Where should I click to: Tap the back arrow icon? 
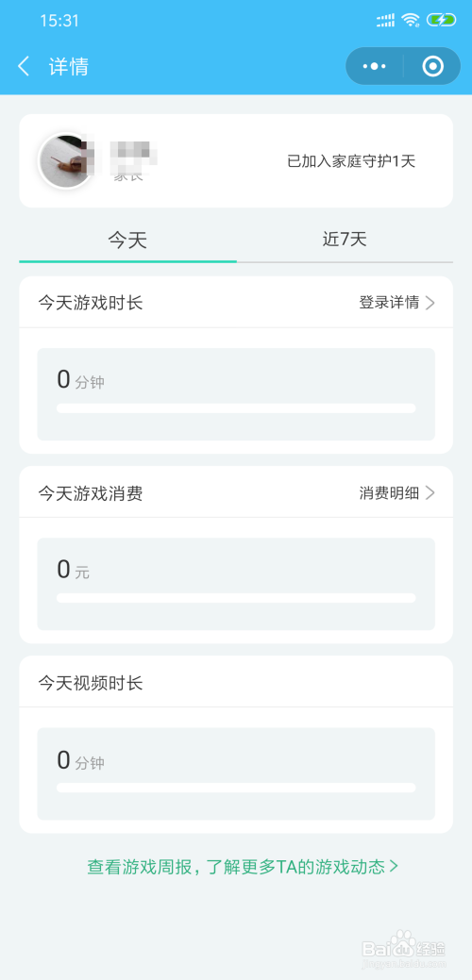click(x=24, y=66)
